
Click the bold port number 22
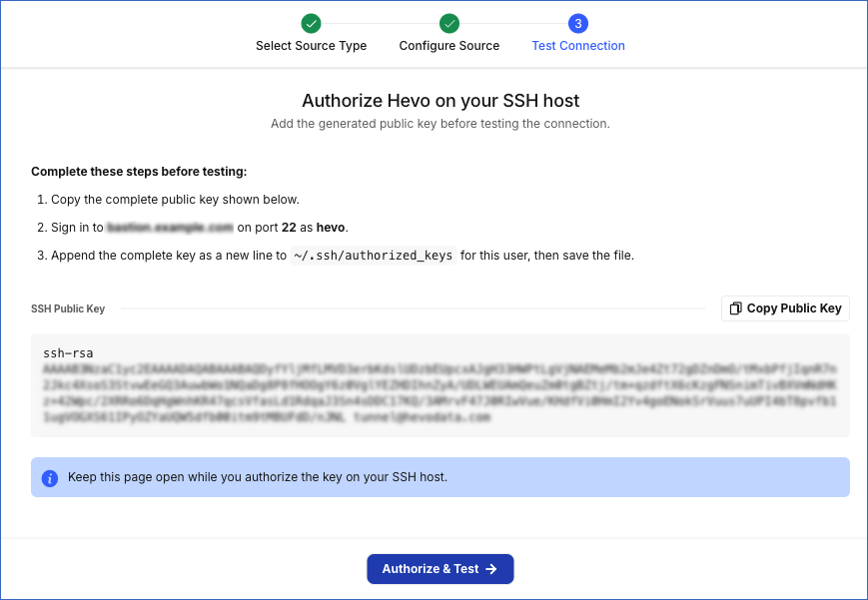(x=289, y=228)
